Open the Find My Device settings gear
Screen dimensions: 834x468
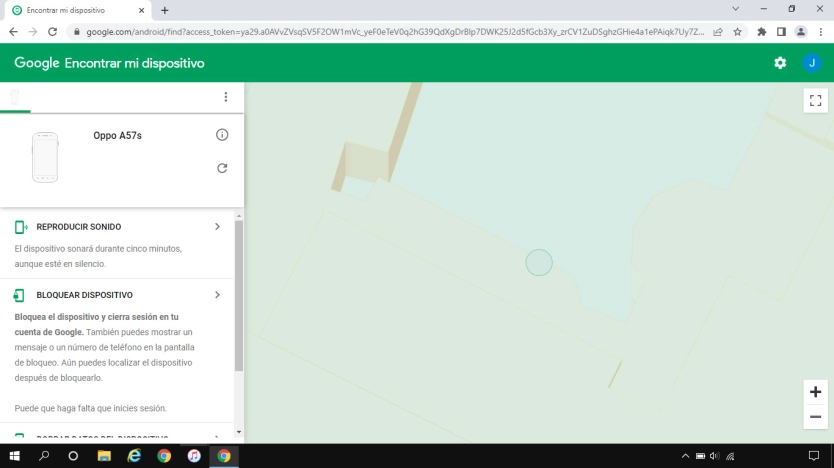(780, 63)
